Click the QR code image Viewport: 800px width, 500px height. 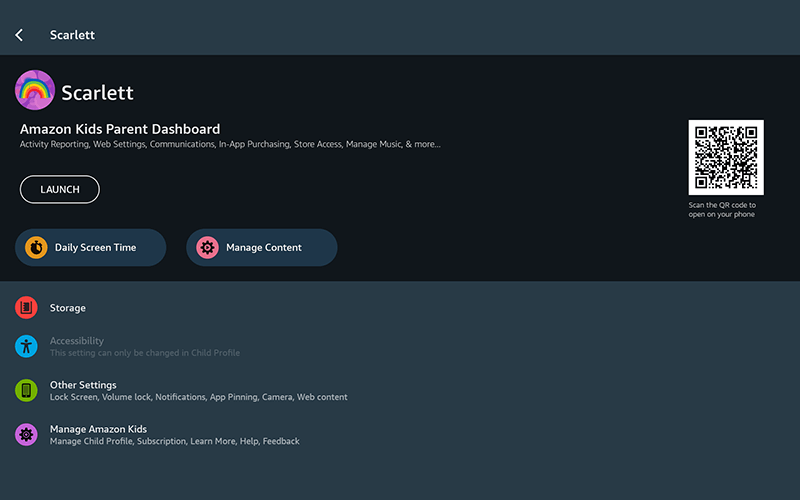[x=726, y=157]
